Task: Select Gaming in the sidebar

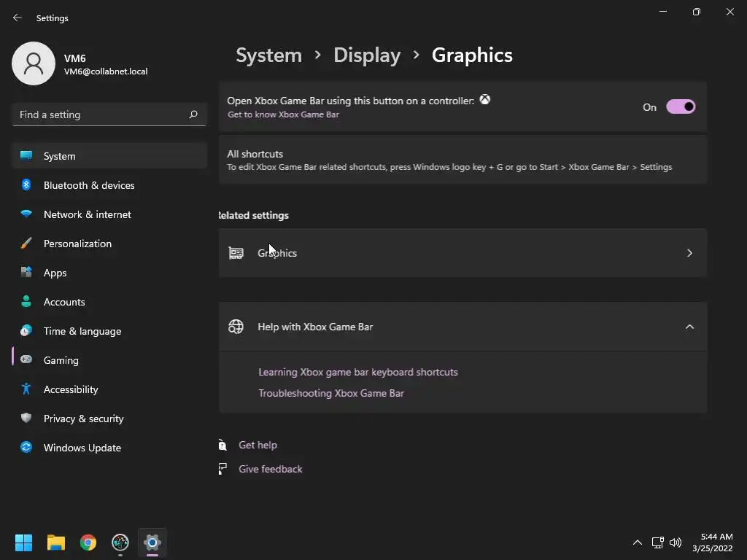Action: click(x=61, y=360)
